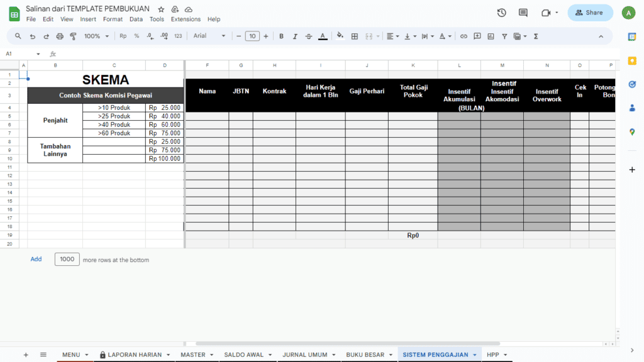Image resolution: width=644 pixels, height=362 pixels.
Task: Open the Extensions menu
Action: click(186, 19)
